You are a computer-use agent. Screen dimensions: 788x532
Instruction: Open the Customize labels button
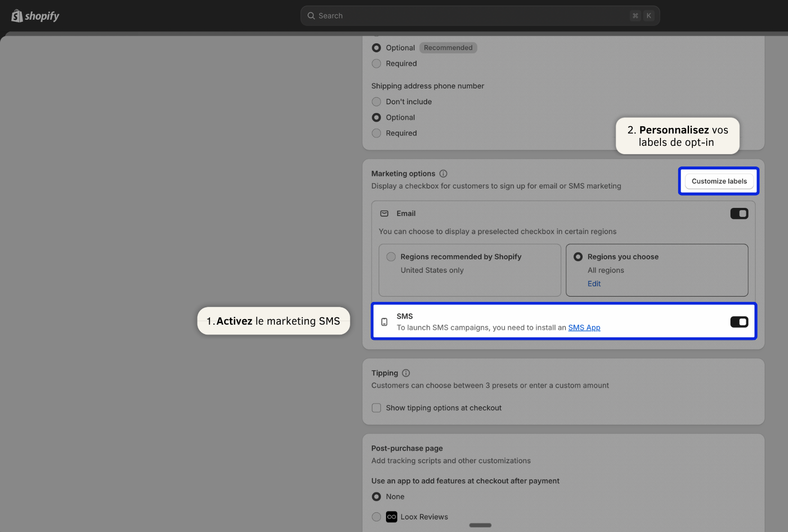click(x=719, y=181)
